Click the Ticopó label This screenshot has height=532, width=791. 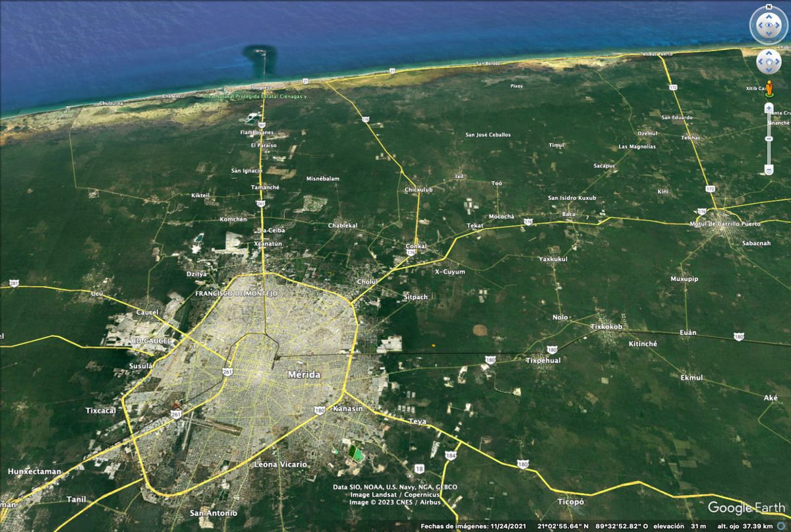click(x=570, y=502)
